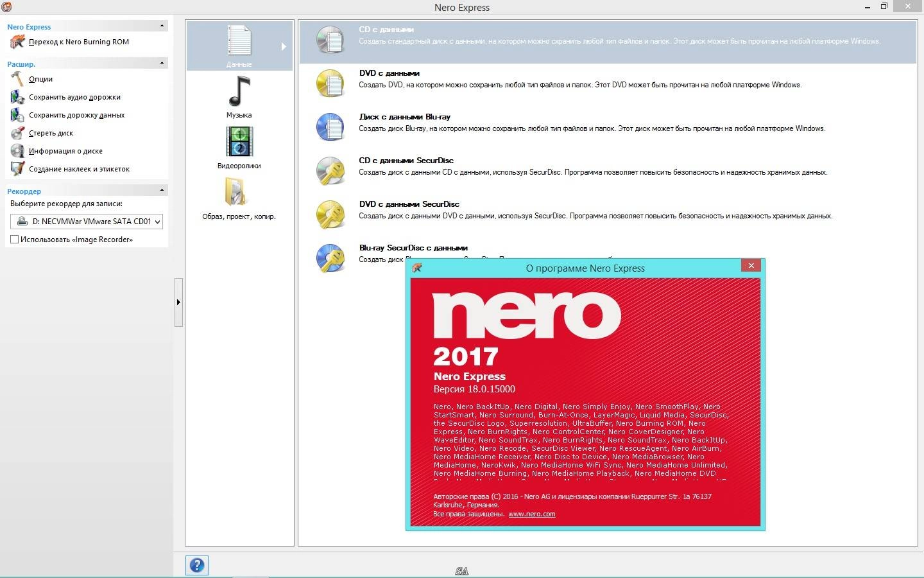Click the CD с данными disc icon
This screenshot has height=578, width=924.
click(330, 40)
